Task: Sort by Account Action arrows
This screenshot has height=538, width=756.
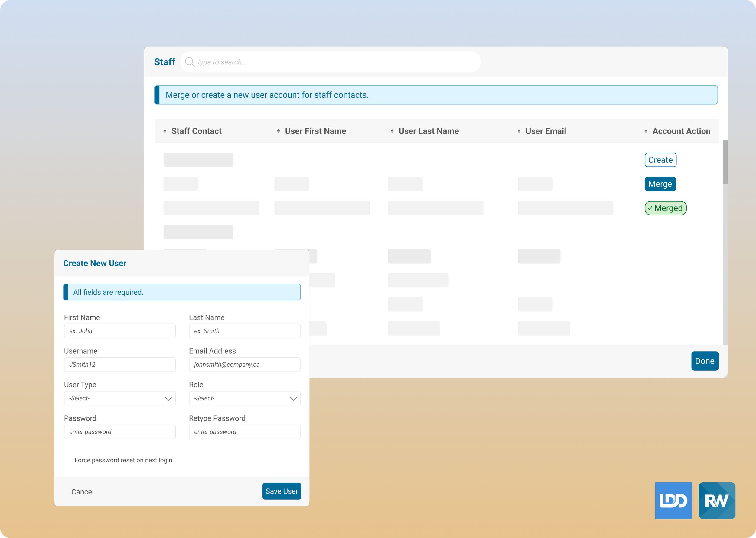Action: click(x=646, y=131)
